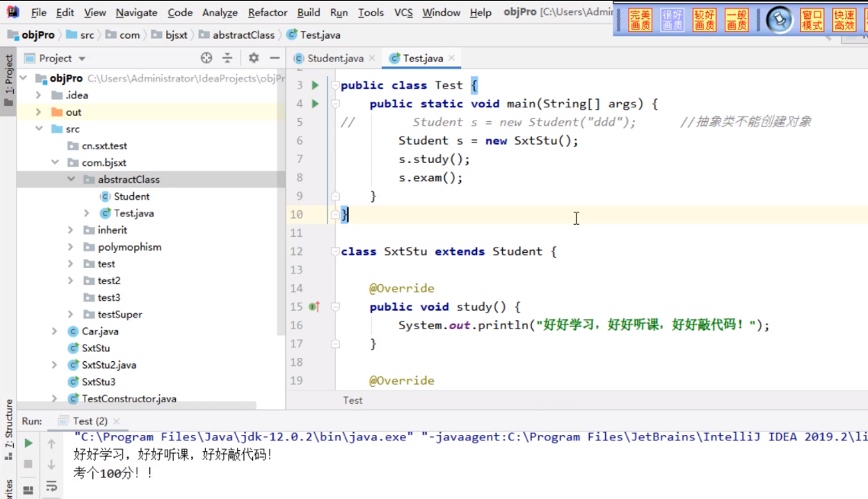Fold the main method at line 4

pyautogui.click(x=335, y=104)
